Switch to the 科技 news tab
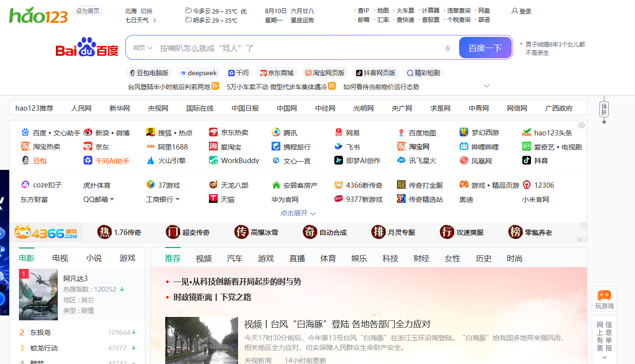 (x=390, y=259)
